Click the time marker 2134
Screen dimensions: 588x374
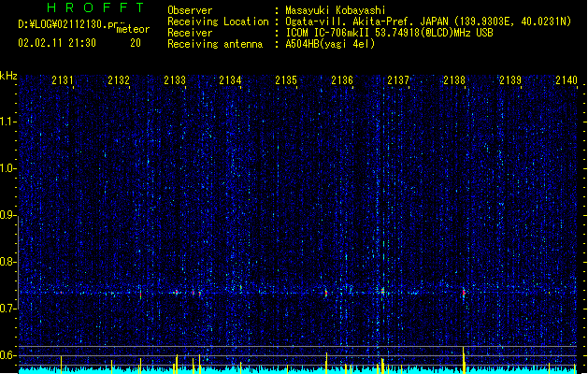tap(230, 80)
